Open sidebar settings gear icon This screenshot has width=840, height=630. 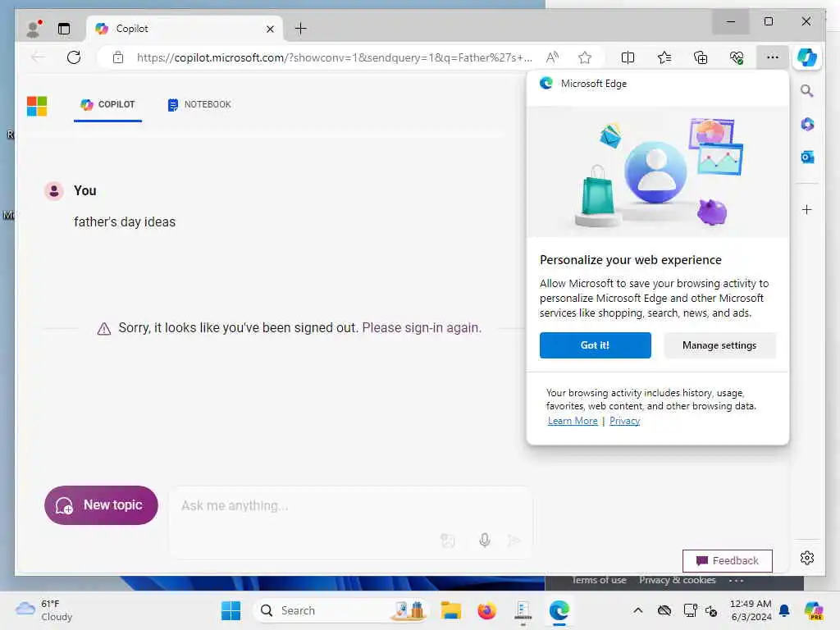click(807, 558)
